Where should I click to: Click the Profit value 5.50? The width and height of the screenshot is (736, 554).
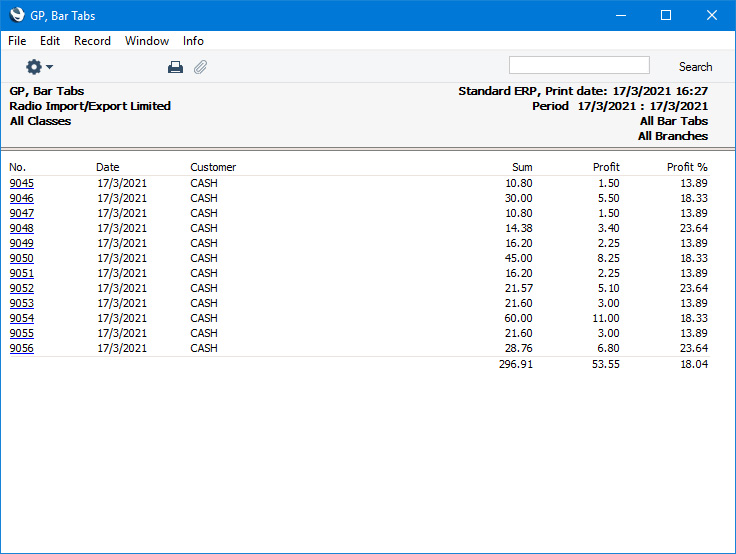click(x=608, y=198)
